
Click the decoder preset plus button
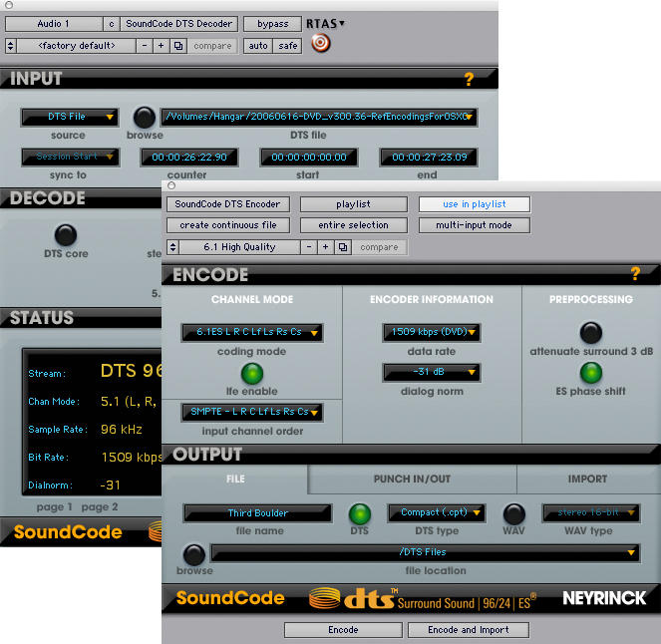point(162,46)
